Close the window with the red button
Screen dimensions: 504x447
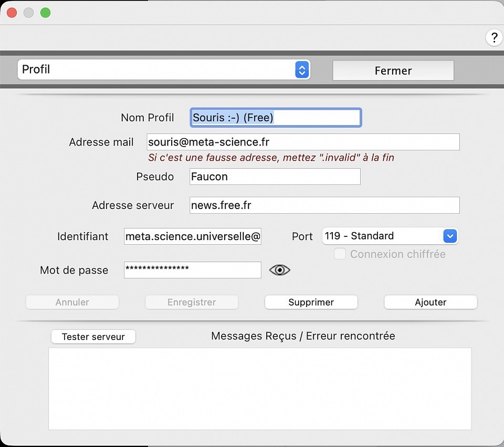pyautogui.click(x=12, y=13)
